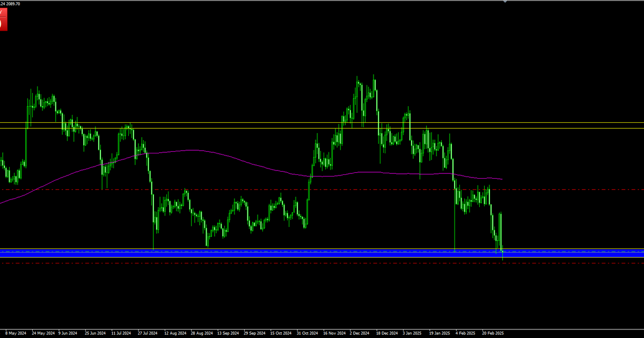644x338 pixels.
Task: Click the chart shift triangle marker at top
Action: pyautogui.click(x=504, y=2)
